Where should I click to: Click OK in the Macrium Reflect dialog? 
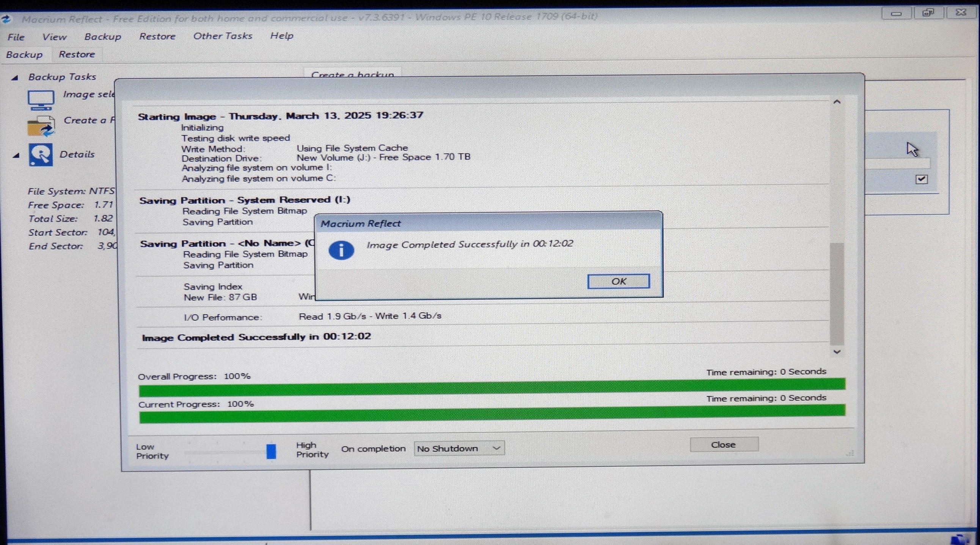coord(618,281)
